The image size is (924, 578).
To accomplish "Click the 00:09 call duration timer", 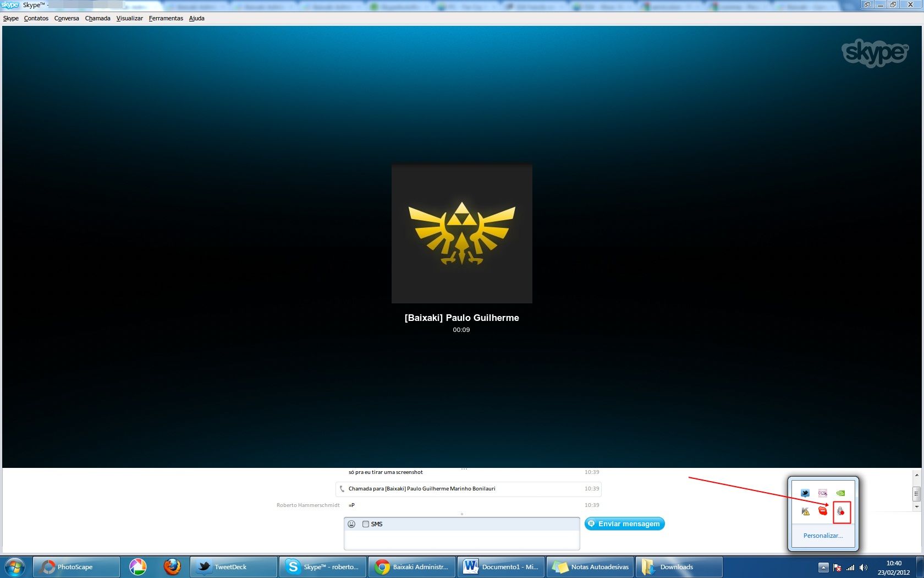I will pos(461,330).
